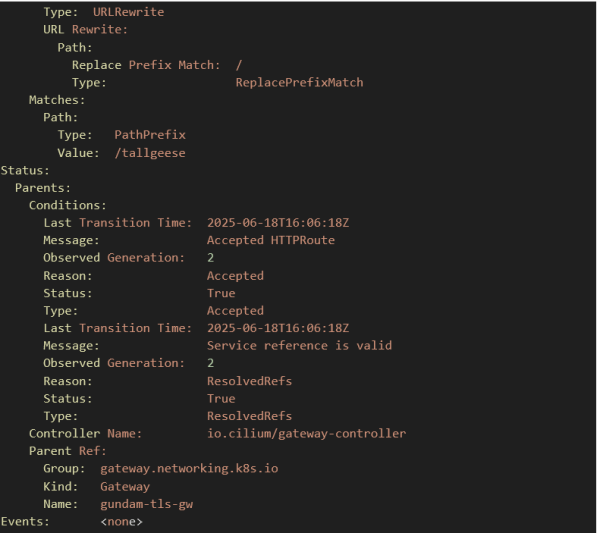Select the ResolvedRefs value beside Reason
Image resolution: width=600 pixels, height=533 pixels.
pyautogui.click(x=249, y=381)
